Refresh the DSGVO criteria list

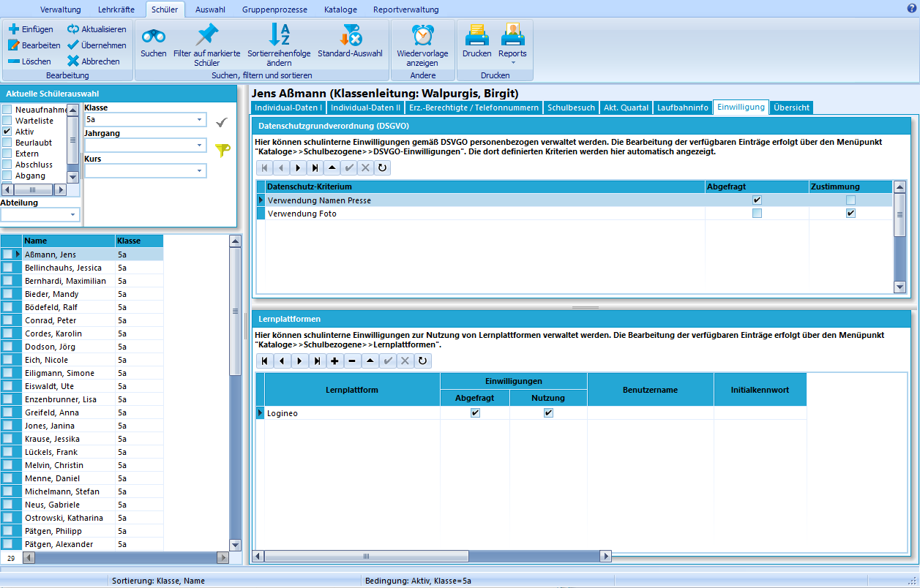pos(382,167)
